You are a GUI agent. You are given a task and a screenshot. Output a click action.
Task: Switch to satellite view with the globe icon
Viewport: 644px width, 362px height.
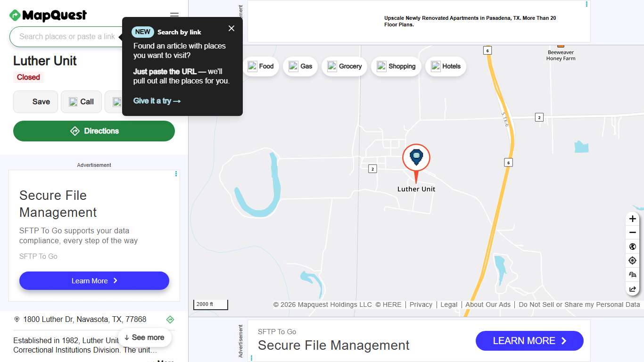coord(632,247)
